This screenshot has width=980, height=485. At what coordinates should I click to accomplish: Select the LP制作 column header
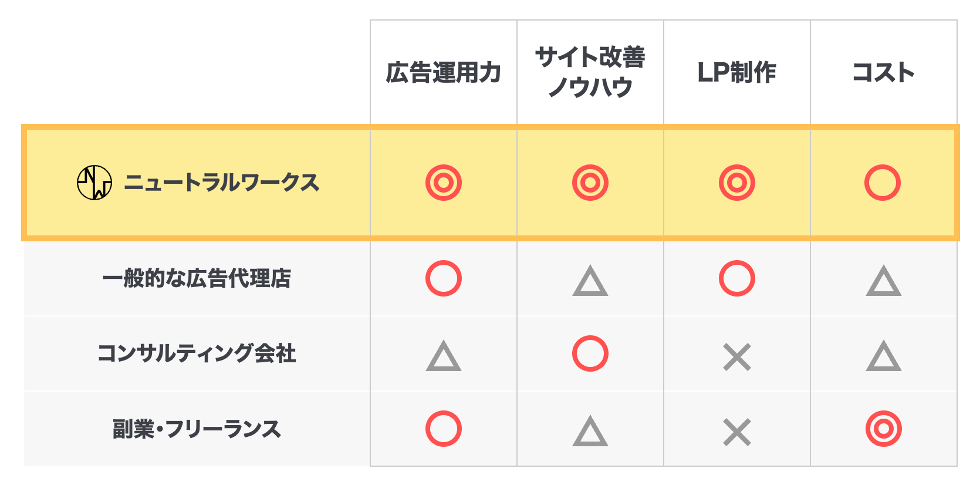pos(737,73)
